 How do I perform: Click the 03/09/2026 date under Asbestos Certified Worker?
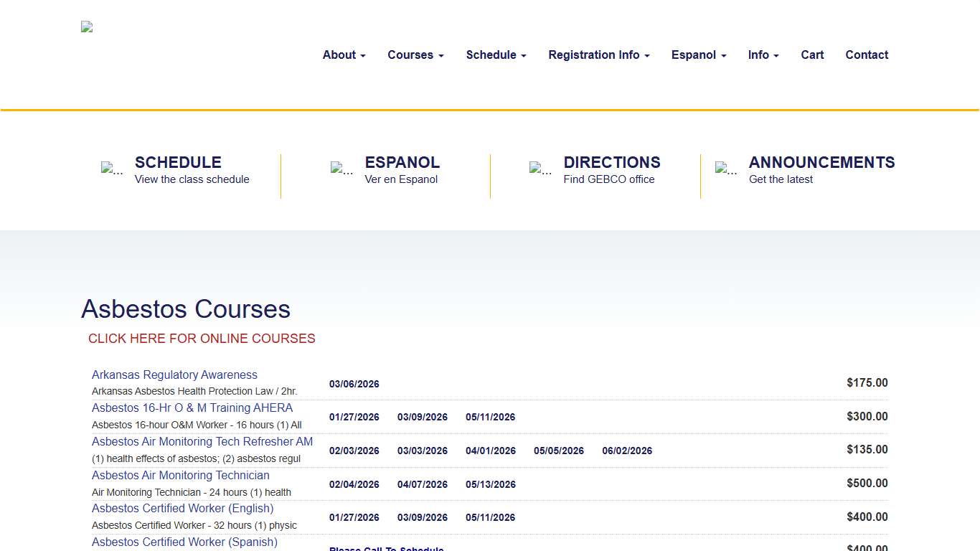pyautogui.click(x=422, y=517)
